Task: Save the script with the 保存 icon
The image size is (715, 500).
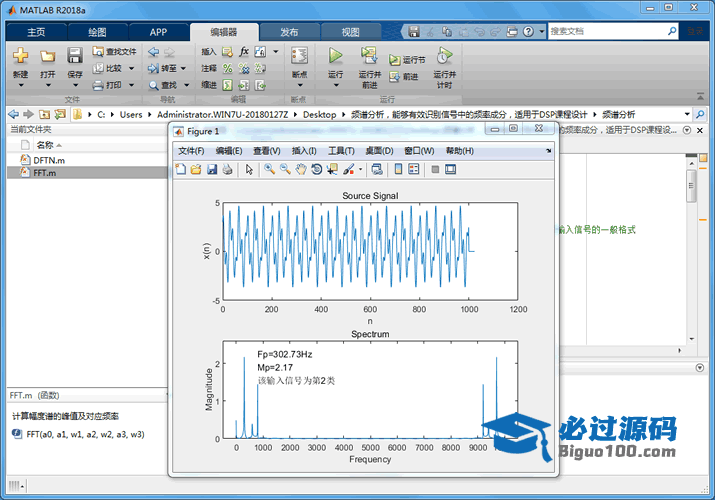Action: point(75,56)
